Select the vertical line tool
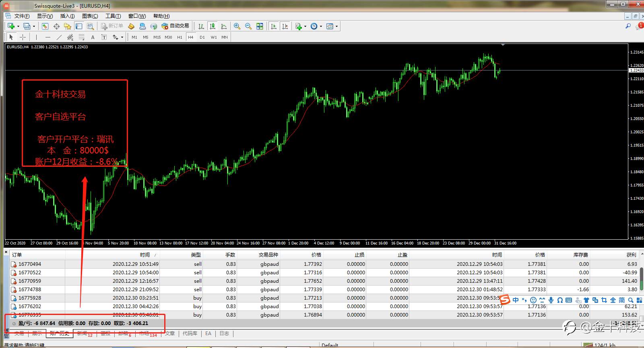Image resolution: width=644 pixels, height=348 pixels. click(x=36, y=37)
